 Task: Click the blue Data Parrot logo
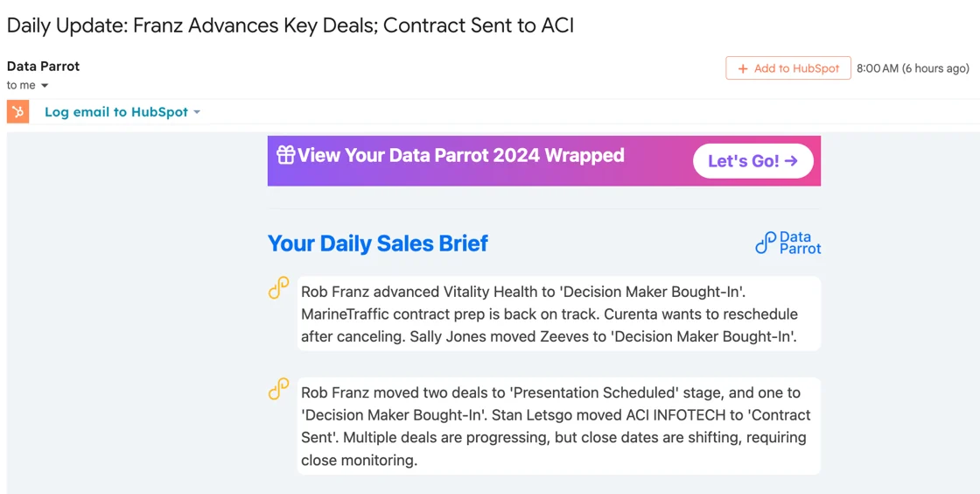tap(787, 243)
